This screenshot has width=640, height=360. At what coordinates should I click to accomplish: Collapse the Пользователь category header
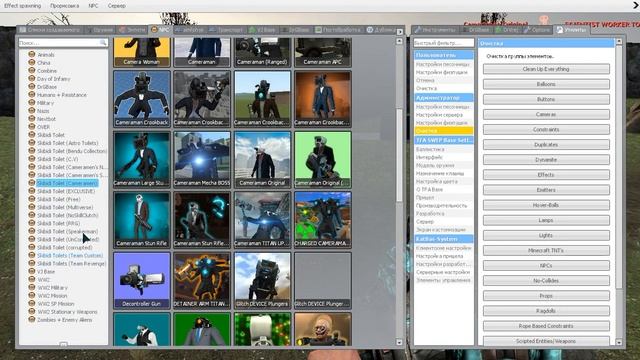pyautogui.click(x=444, y=55)
